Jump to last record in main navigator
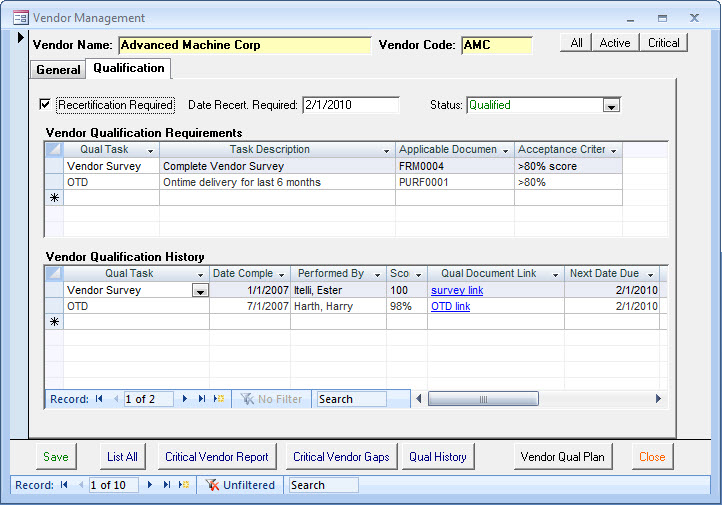This screenshot has width=722, height=505. coord(166,485)
